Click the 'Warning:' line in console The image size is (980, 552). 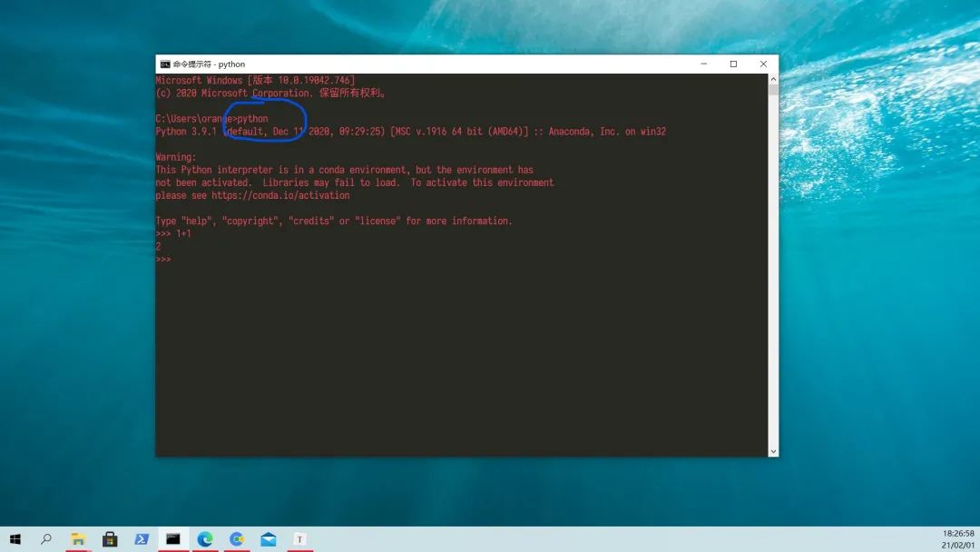tap(176, 157)
